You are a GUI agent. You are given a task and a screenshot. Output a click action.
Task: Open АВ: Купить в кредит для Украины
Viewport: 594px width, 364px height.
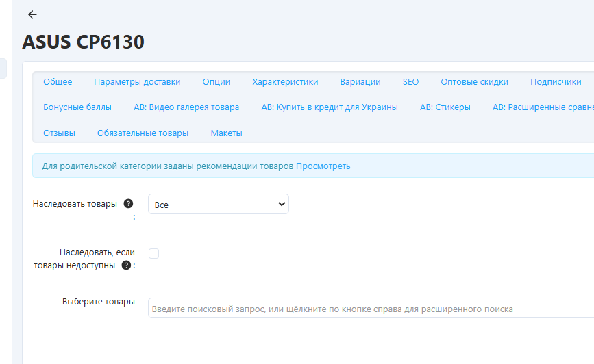point(330,107)
